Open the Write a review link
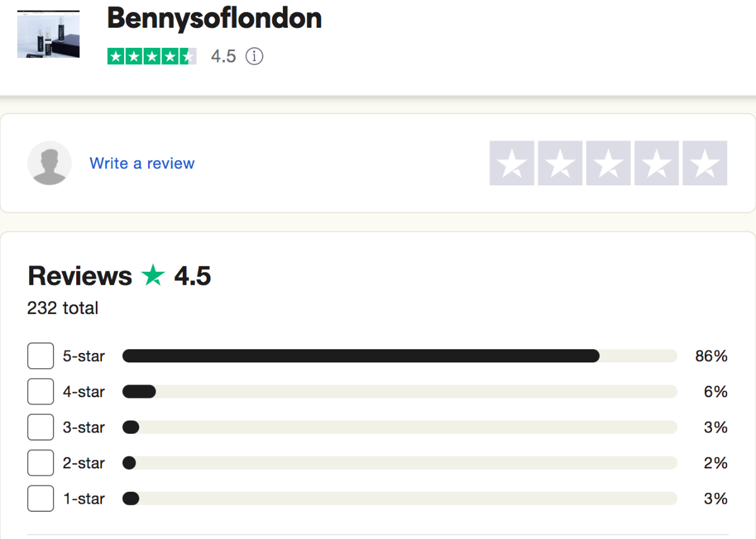Viewport: 756px width, 539px height. (x=142, y=163)
